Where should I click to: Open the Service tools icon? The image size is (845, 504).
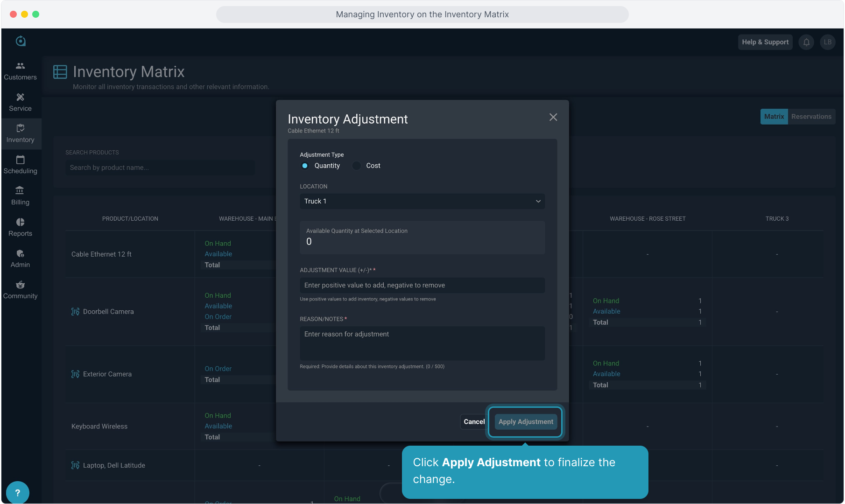20,98
